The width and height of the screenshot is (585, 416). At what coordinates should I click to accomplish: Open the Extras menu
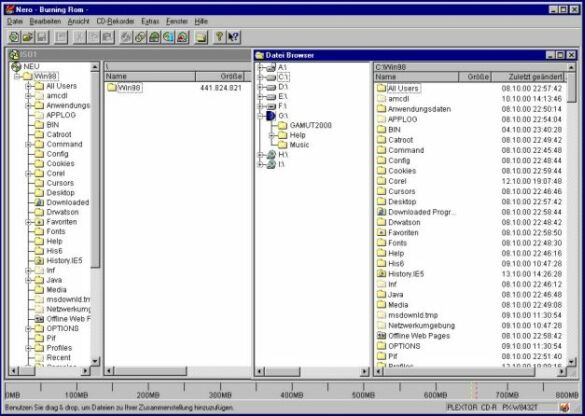coord(150,22)
